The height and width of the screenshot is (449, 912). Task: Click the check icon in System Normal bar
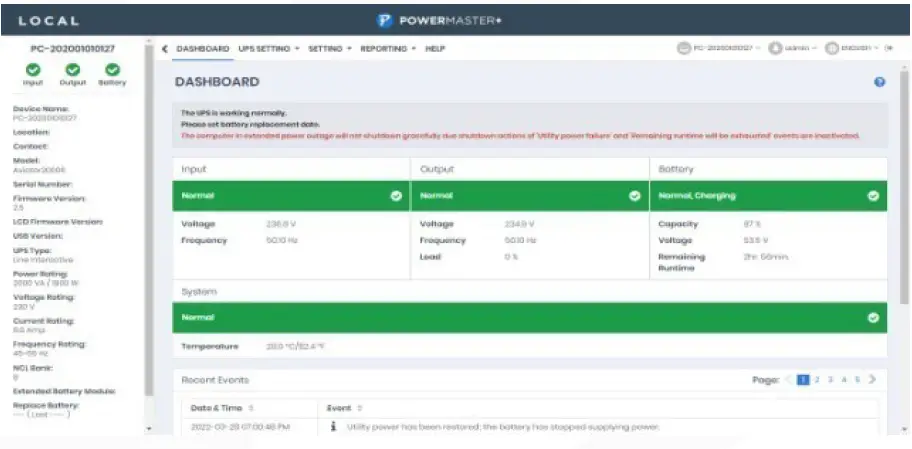pyautogui.click(x=873, y=318)
